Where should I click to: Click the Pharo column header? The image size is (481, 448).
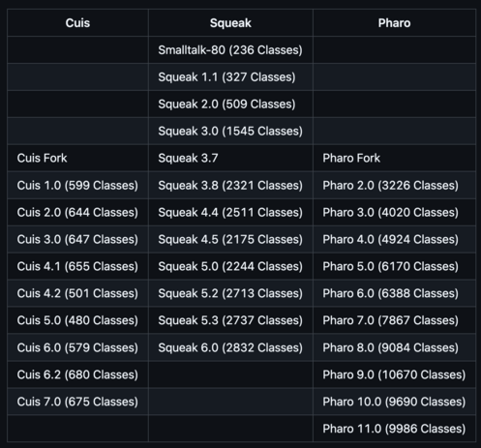coord(394,23)
